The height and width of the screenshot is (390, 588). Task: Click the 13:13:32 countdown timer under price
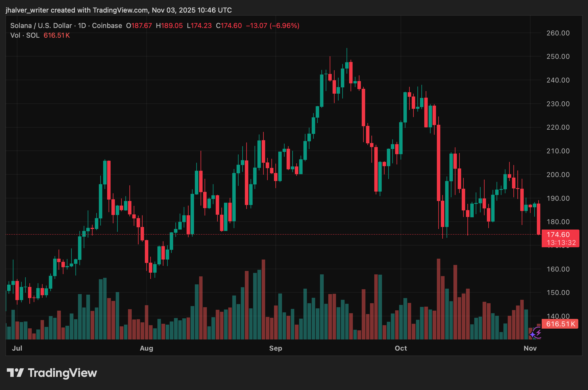[561, 243]
